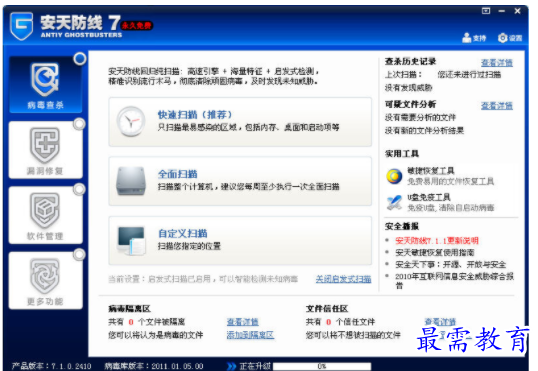Viewport: 538px width, 371px height.
Task: Start 快速扫描（推荐）
Action: 240,122
